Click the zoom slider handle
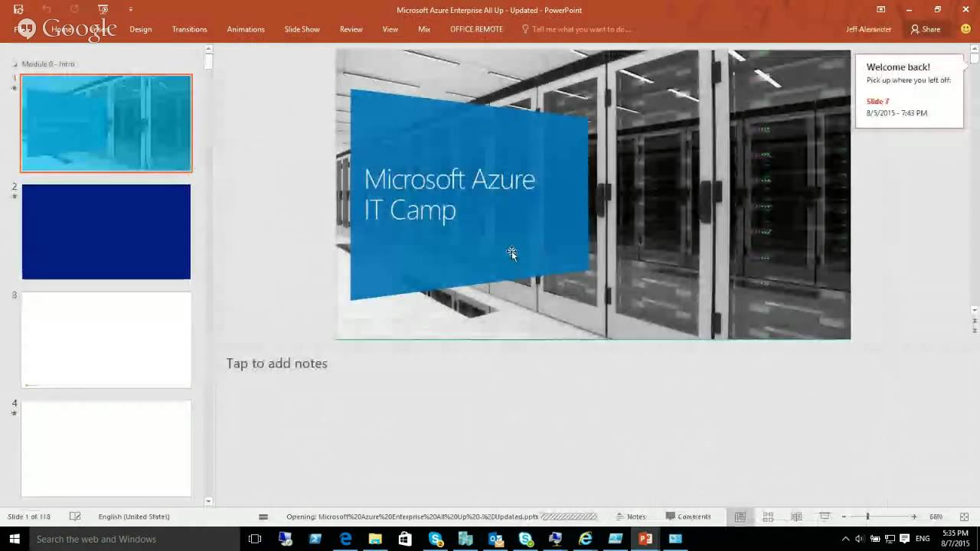 point(867,517)
